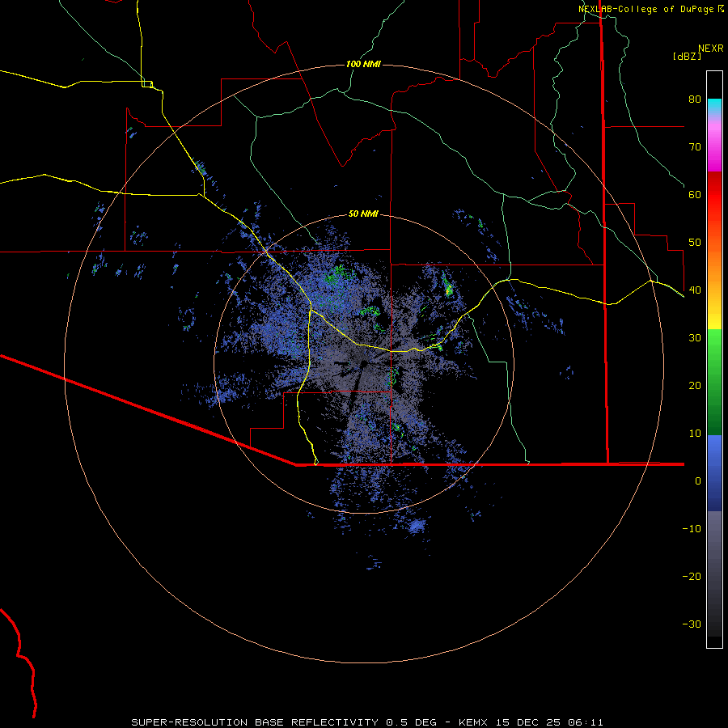Click the 40 dBZ scale value
The image size is (728, 728).
(695, 290)
